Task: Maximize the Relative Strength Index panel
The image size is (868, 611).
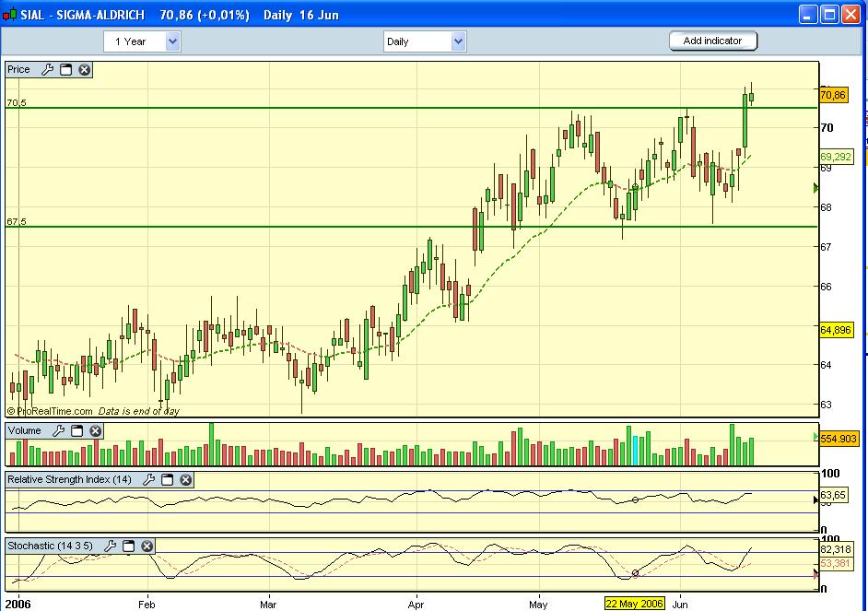Action: [x=167, y=480]
